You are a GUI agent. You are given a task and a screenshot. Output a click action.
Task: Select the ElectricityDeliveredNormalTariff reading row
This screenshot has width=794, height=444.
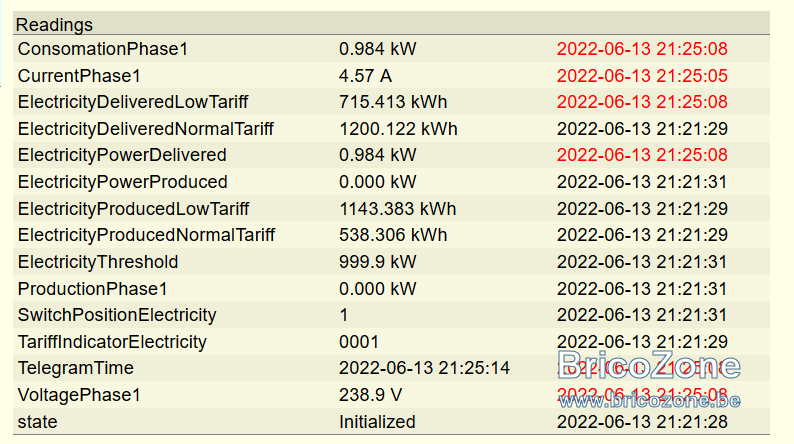[391, 129]
